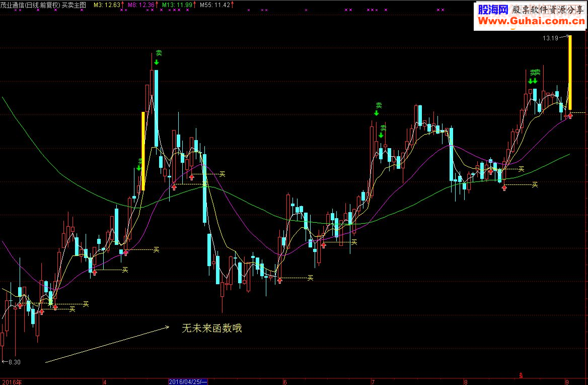Click the M8: 12.36 moving average value
Viewport: 588px width, 385px height.
coord(141,5)
